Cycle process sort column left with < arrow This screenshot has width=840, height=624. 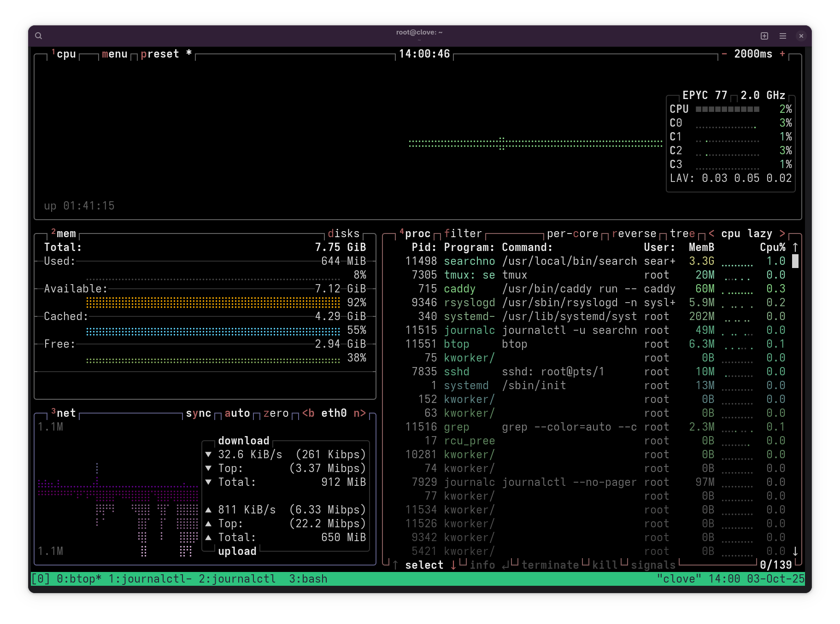click(x=711, y=233)
